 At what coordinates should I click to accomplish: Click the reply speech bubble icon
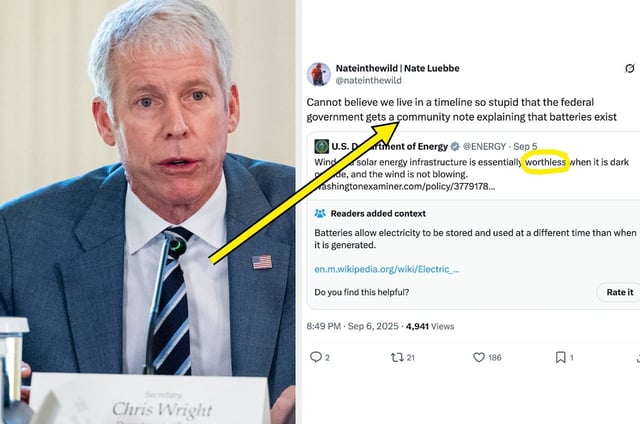[x=316, y=357]
